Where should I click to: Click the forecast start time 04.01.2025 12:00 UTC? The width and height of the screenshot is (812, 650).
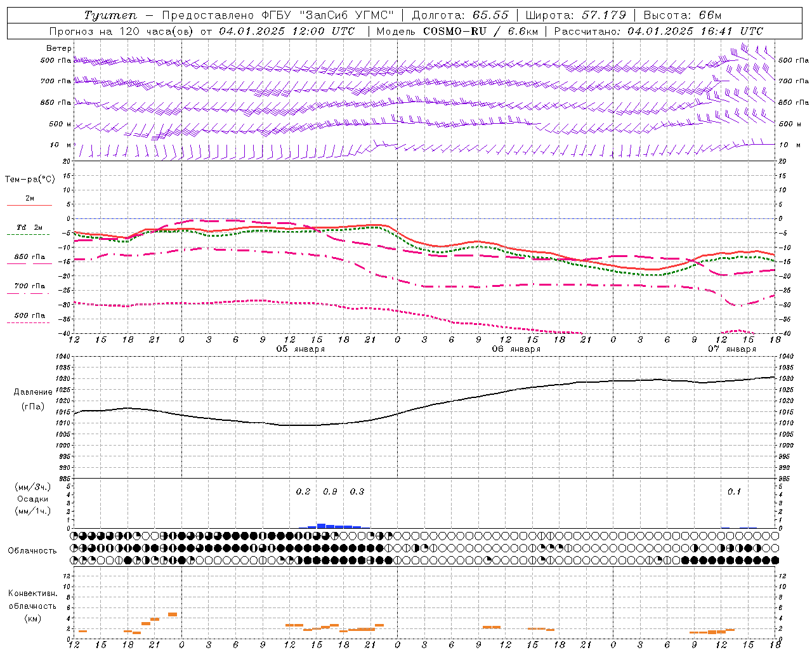(287, 31)
